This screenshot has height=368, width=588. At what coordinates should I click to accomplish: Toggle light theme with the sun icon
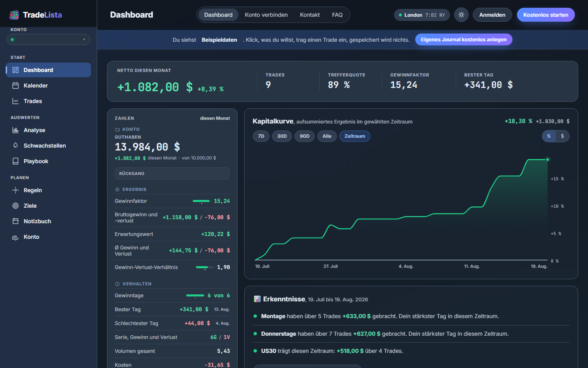pos(461,15)
